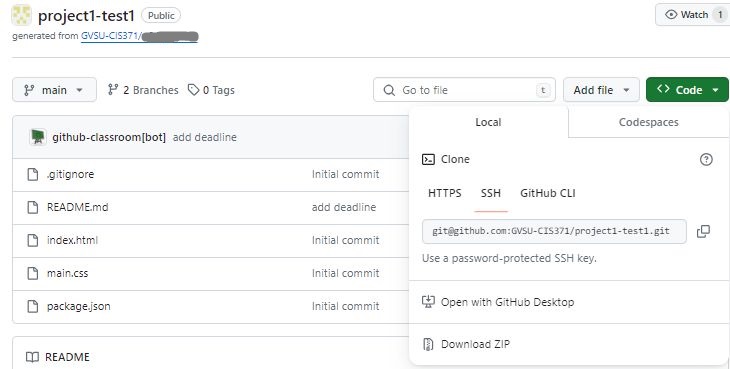Select the SSH clone option
Viewport: 730px width, 369px height.
pos(491,193)
